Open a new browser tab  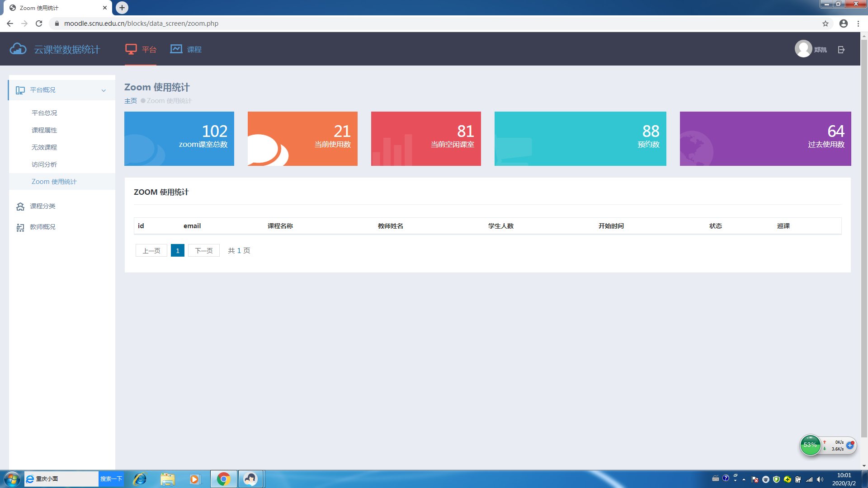pos(122,8)
